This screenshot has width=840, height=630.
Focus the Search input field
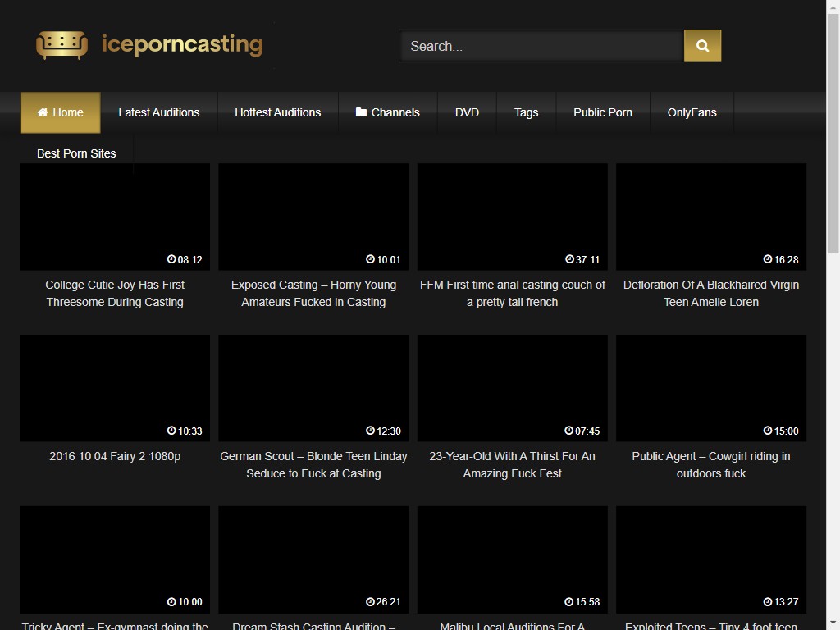pos(541,46)
